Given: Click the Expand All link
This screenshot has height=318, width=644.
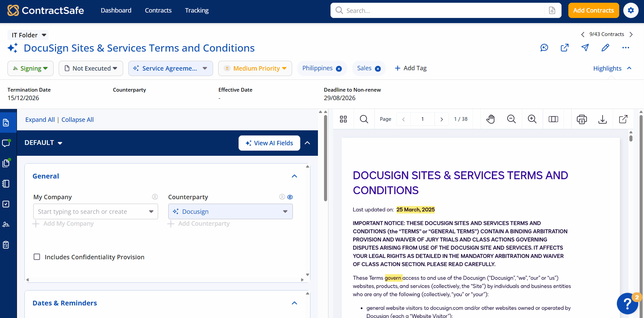Looking at the screenshot, I should coord(40,120).
